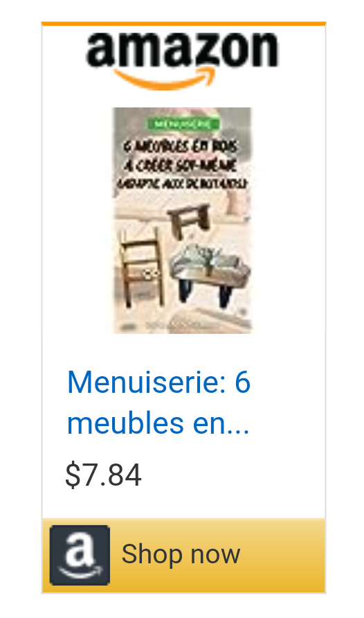Open the Menuiserie book cover thumbnail
This screenshot has height=618, width=364.
point(182,220)
